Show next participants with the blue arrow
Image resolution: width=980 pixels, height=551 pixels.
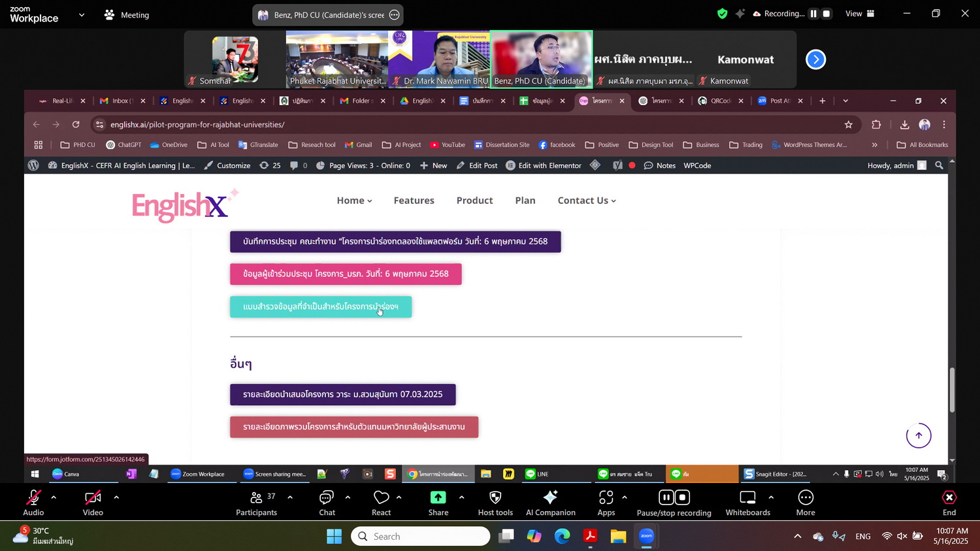pyautogui.click(x=815, y=59)
